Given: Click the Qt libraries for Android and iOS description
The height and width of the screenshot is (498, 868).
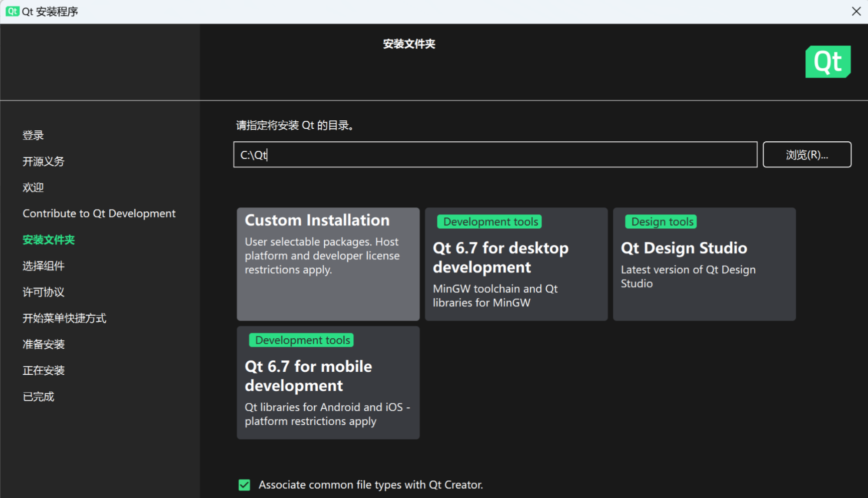Looking at the screenshot, I should (327, 414).
